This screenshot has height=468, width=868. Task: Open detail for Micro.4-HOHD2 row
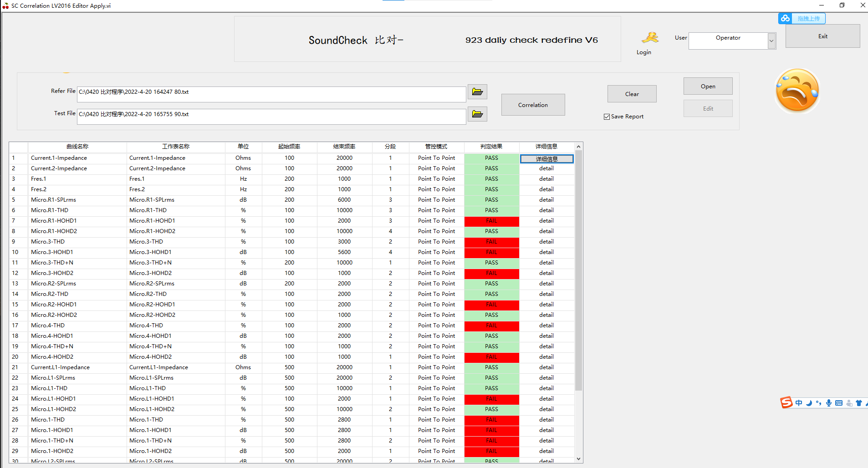(x=546, y=357)
